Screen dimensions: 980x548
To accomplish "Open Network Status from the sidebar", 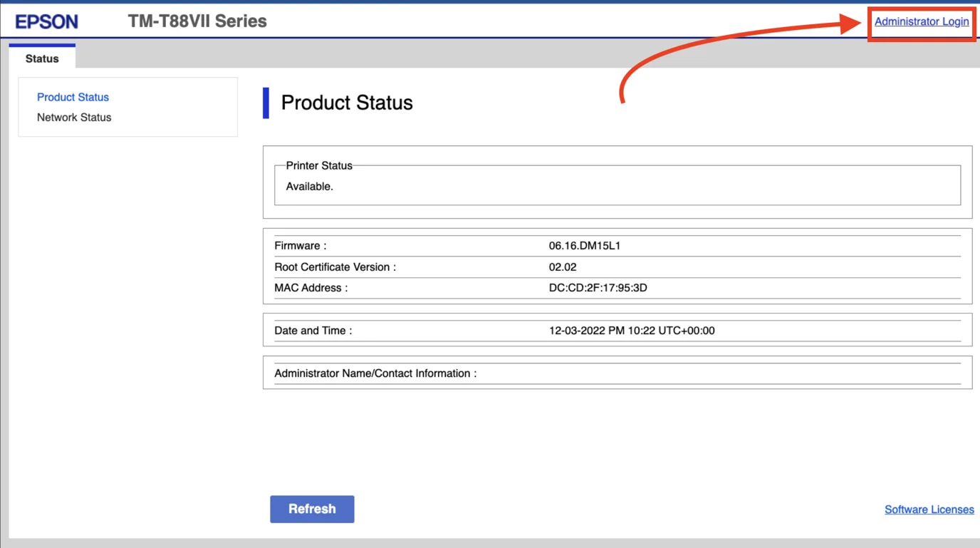I will point(73,117).
